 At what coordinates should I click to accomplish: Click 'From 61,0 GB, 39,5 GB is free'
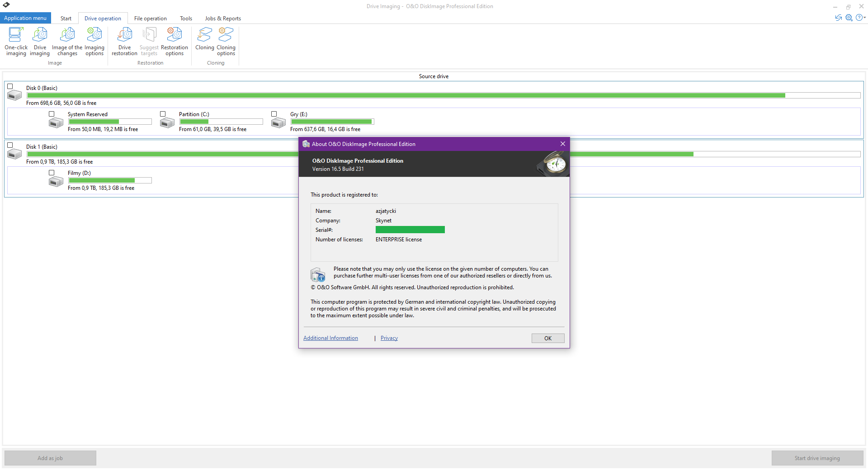pyautogui.click(x=212, y=129)
